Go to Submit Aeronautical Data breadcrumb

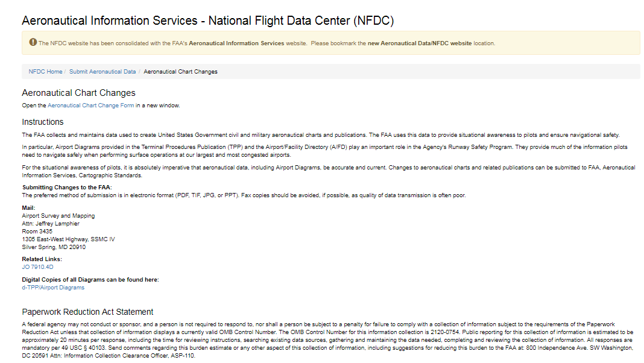click(103, 72)
